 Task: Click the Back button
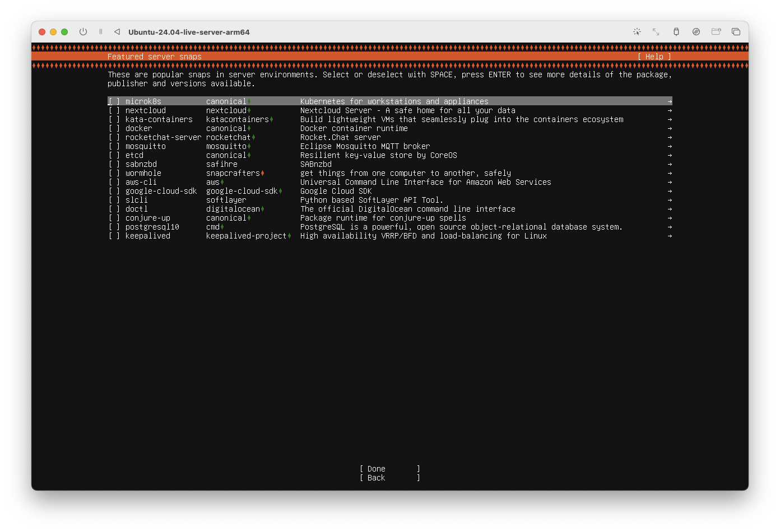(390, 478)
